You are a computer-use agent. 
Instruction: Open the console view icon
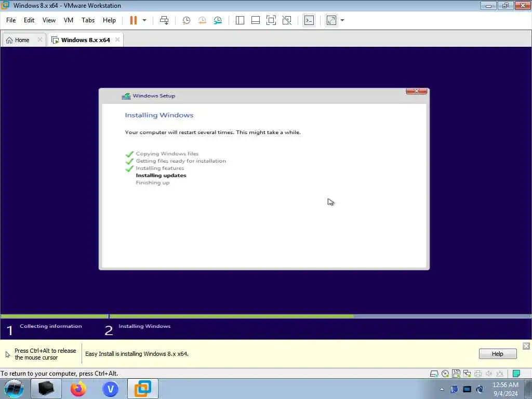(309, 20)
